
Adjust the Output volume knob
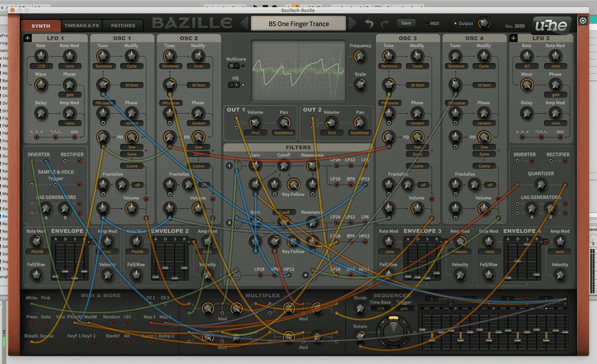click(x=484, y=23)
